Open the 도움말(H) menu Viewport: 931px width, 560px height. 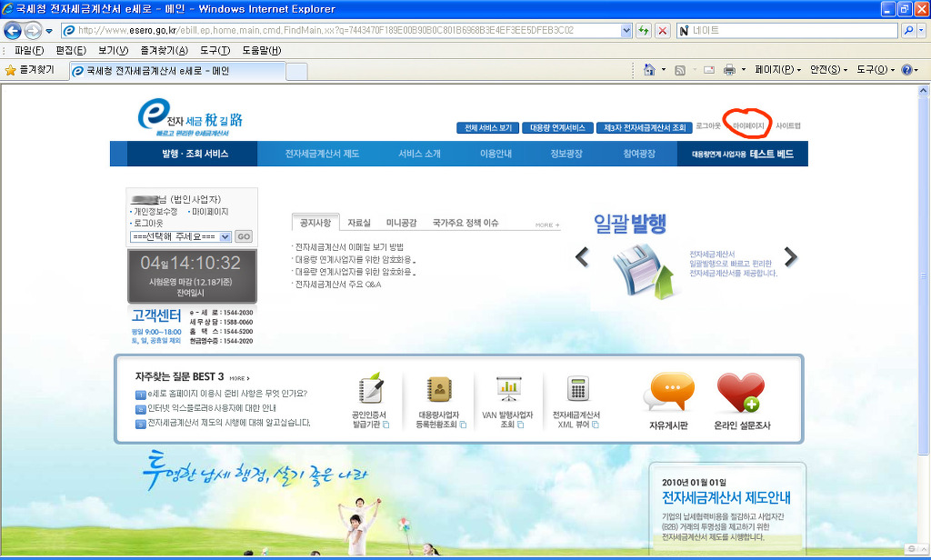pos(261,51)
